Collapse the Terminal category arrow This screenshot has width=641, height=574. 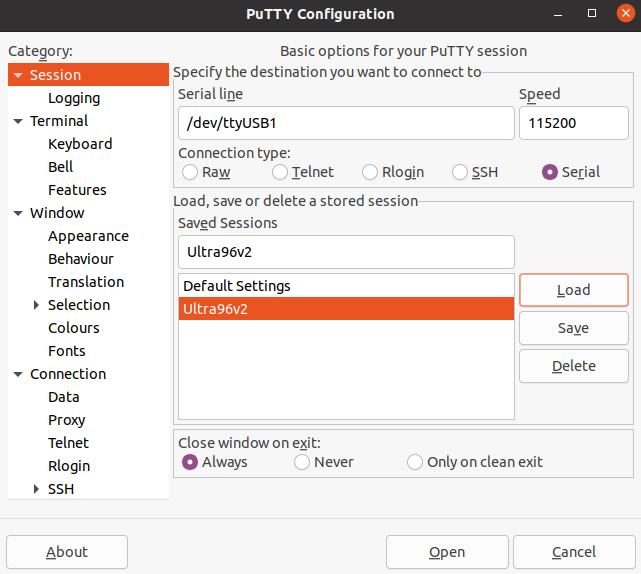pyautogui.click(x=18, y=121)
